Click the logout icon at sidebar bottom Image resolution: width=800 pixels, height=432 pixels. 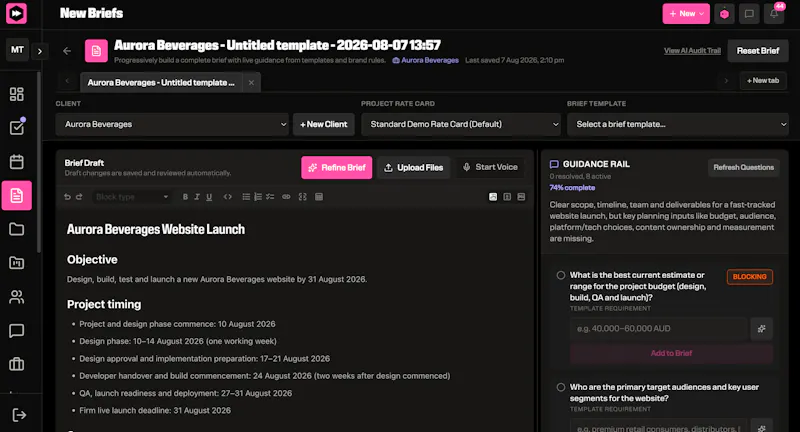click(19, 415)
